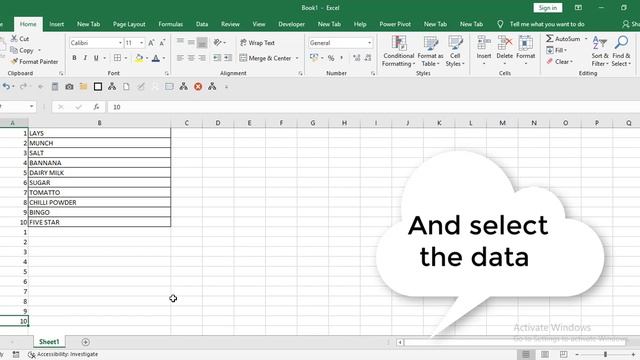Select Top Align
Screen dimensions: 640x360
[180, 42]
